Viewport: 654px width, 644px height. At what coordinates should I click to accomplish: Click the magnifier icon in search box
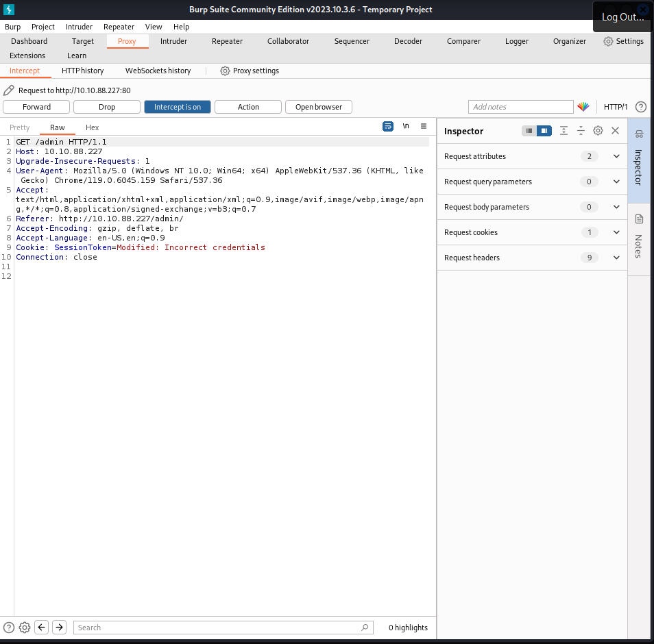pyautogui.click(x=365, y=628)
